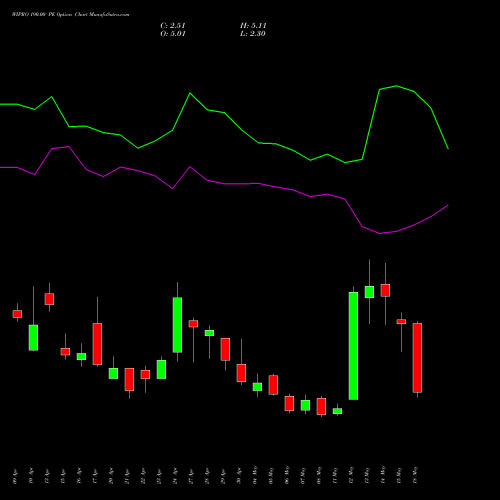The width and height of the screenshot is (500, 500).
Task: Click the first red candlestick on 09 Apr
Action: pos(17,314)
